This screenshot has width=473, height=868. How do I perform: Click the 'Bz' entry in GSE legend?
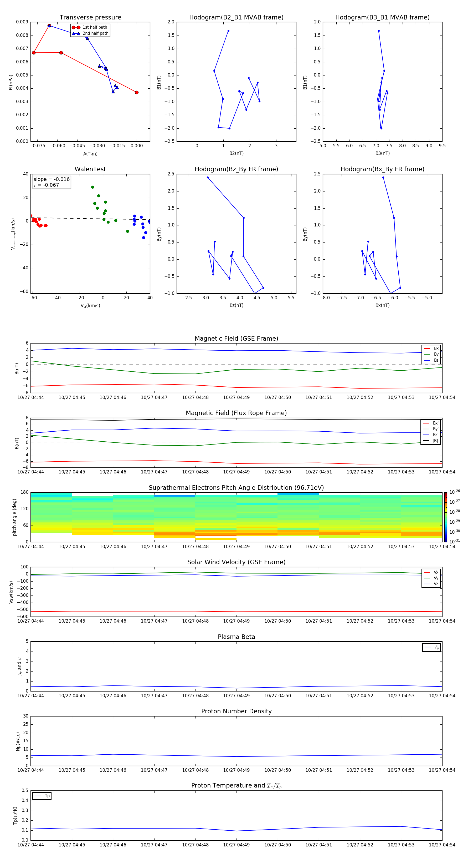click(431, 361)
